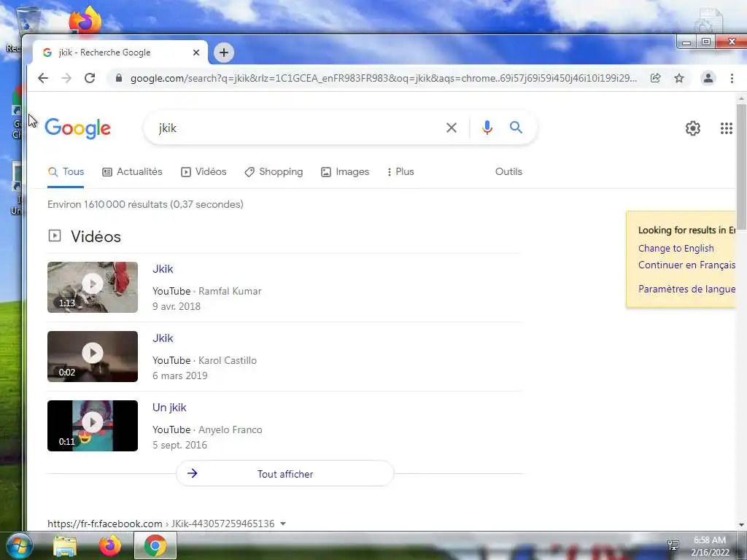747x560 pixels.
Task: Select the Tous search tab
Action: [66, 172]
